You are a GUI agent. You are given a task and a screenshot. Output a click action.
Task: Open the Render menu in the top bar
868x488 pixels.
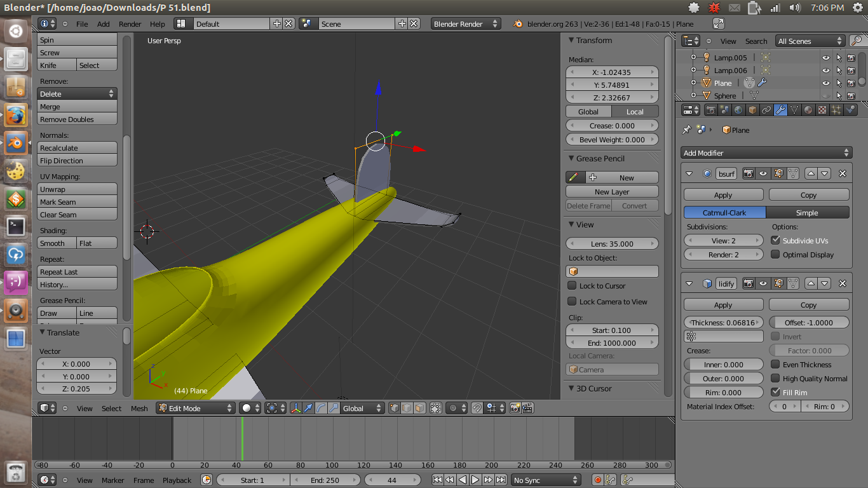[x=130, y=24]
